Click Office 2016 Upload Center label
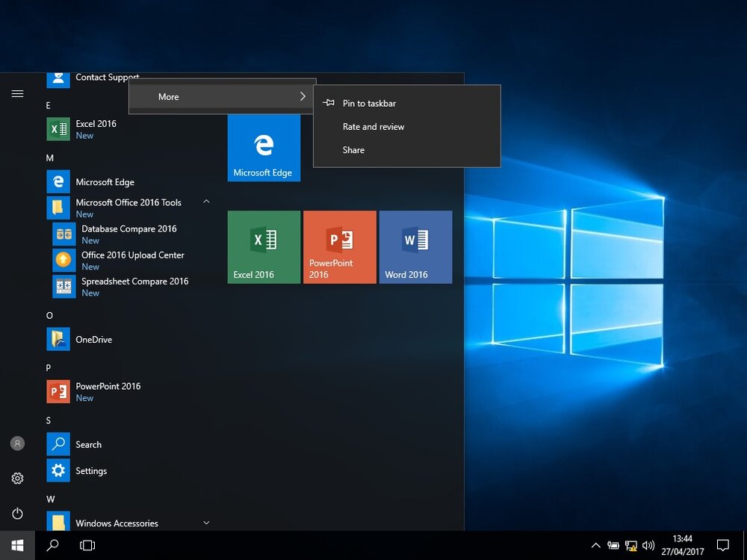The height and width of the screenshot is (560, 747). (x=133, y=255)
